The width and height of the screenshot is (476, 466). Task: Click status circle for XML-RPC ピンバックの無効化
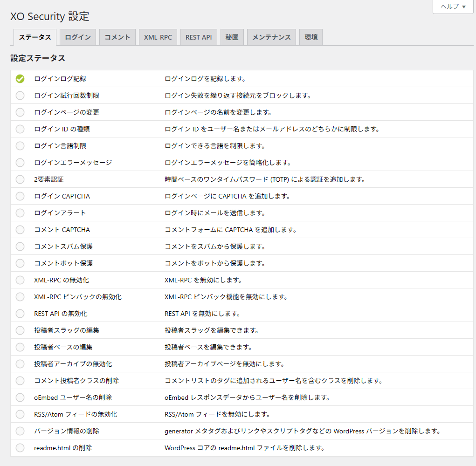pyautogui.click(x=20, y=297)
